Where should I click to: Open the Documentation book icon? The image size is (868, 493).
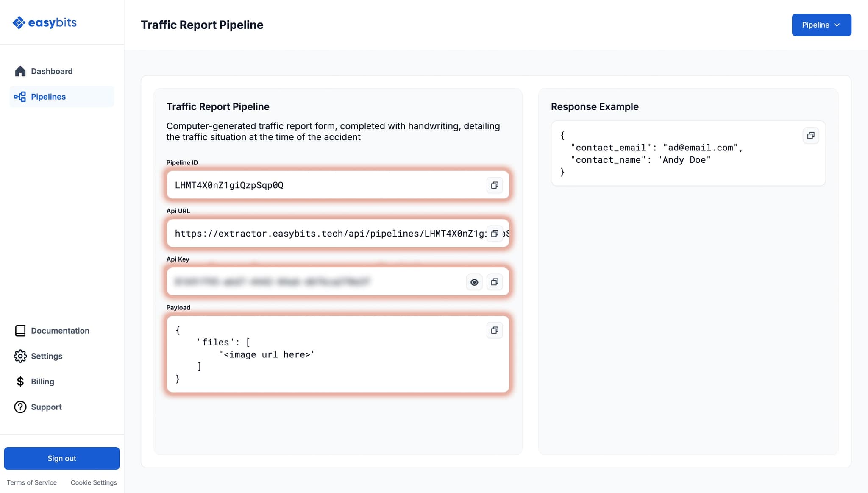(x=20, y=331)
